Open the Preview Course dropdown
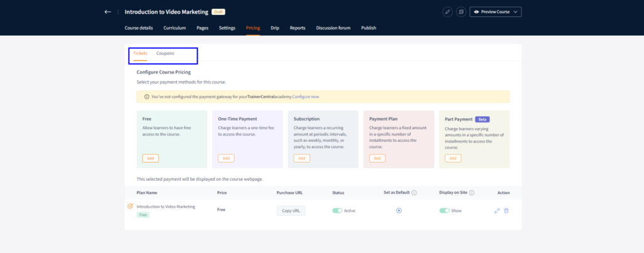This screenshot has width=644, height=253. pos(496,12)
